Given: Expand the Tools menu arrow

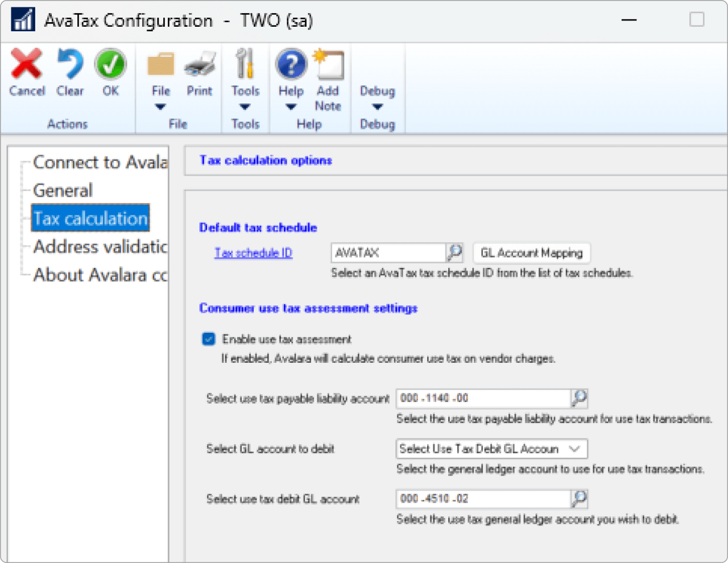Looking at the screenshot, I should (245, 106).
